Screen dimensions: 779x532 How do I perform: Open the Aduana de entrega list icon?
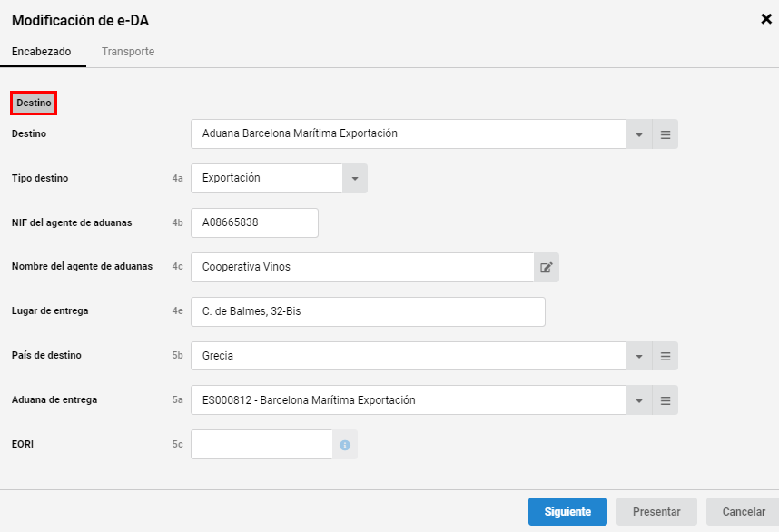click(x=666, y=400)
